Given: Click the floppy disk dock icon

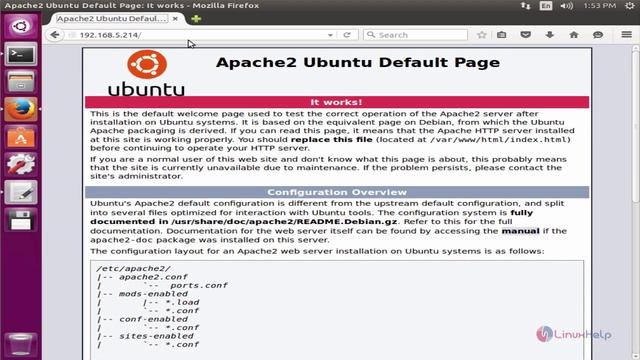Looking at the screenshot, I should coord(20,220).
